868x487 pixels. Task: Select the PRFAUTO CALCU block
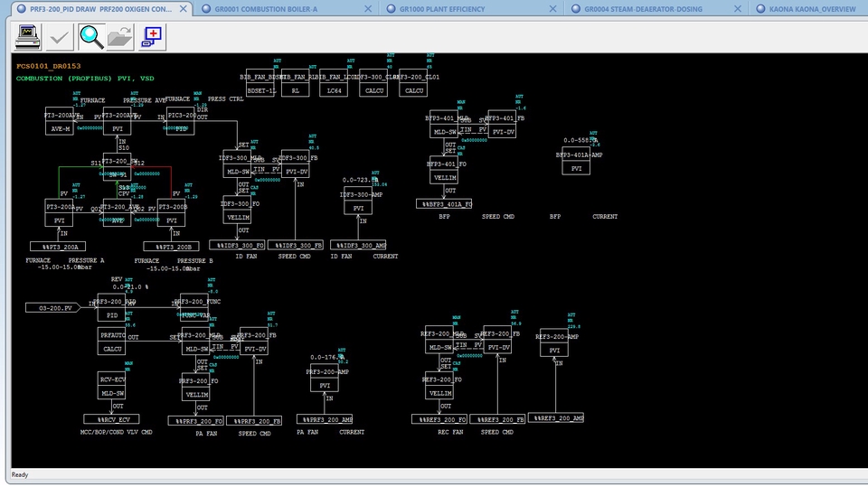coord(112,342)
